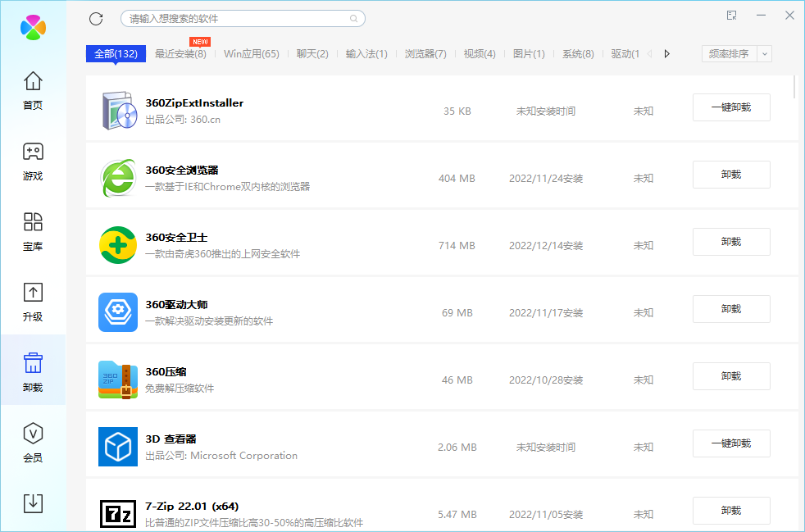Click the 2022/12/14安装 date
This screenshot has height=532, width=805.
tap(546, 245)
